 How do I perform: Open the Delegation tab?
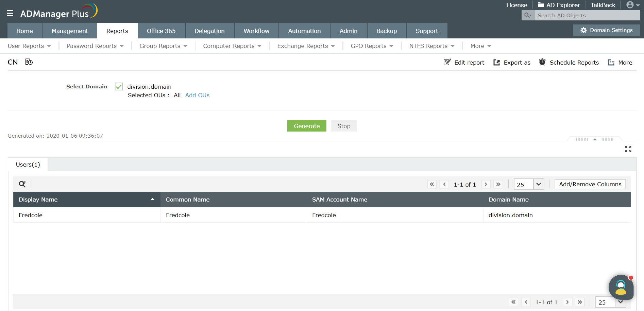[x=209, y=31]
